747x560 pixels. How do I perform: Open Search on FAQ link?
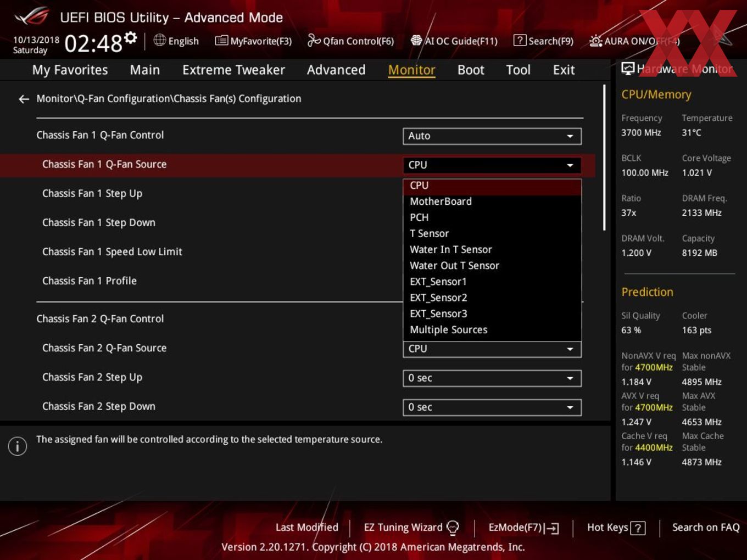tap(706, 528)
